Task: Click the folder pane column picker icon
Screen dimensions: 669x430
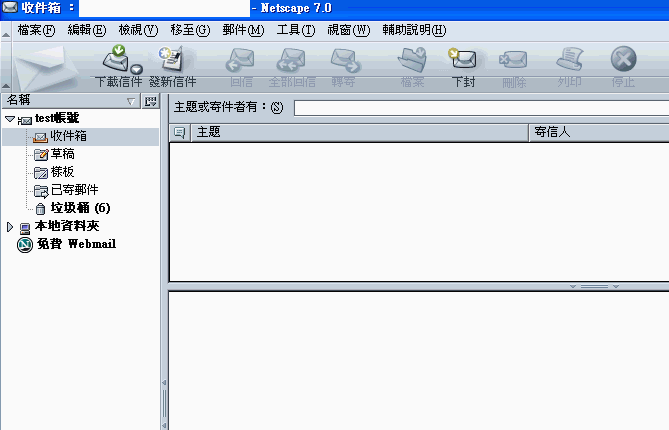Action: (x=151, y=101)
